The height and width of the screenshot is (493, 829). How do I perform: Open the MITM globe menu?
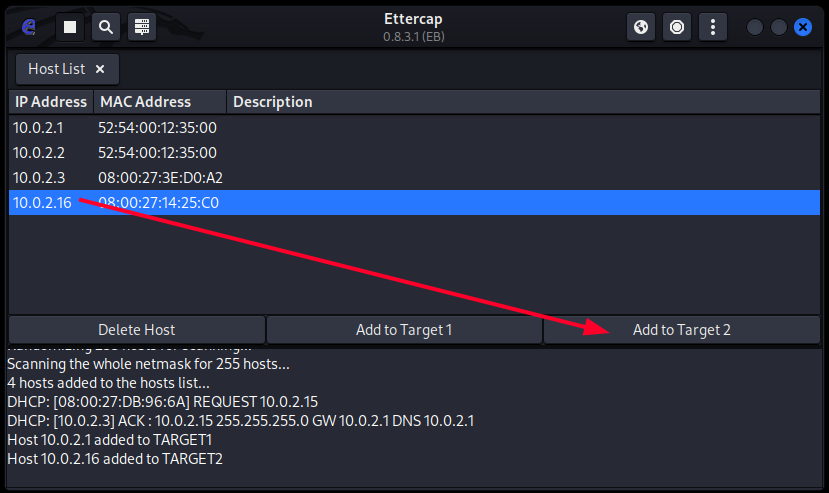pyautogui.click(x=641, y=27)
